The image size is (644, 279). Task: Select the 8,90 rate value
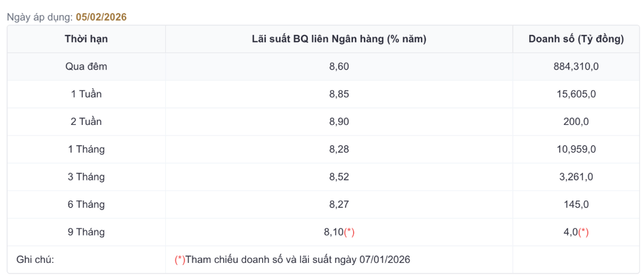click(339, 122)
